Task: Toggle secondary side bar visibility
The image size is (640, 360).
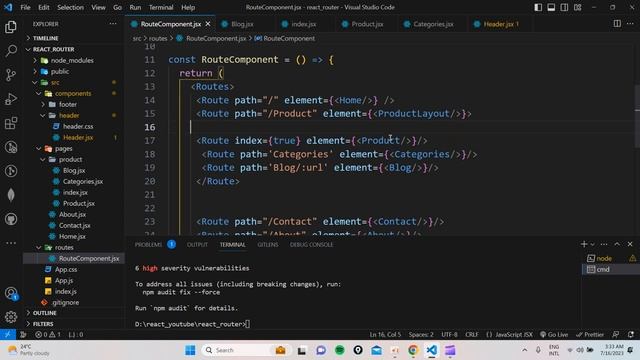Action: (564, 7)
